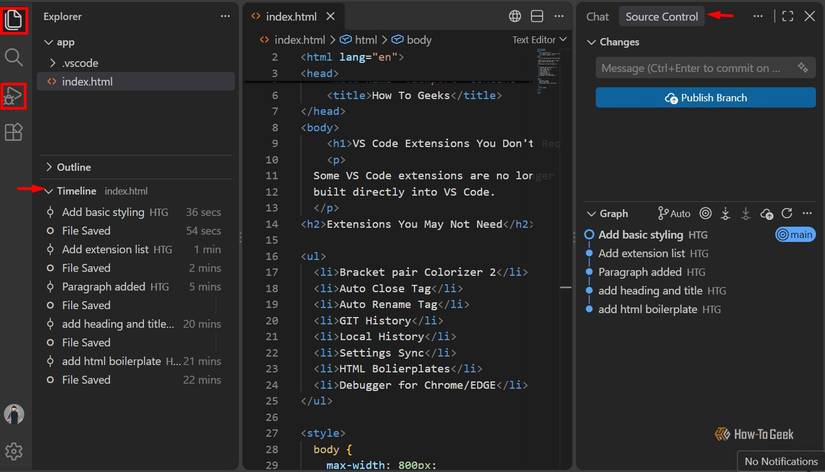Open Run and Debug view

[x=14, y=96]
